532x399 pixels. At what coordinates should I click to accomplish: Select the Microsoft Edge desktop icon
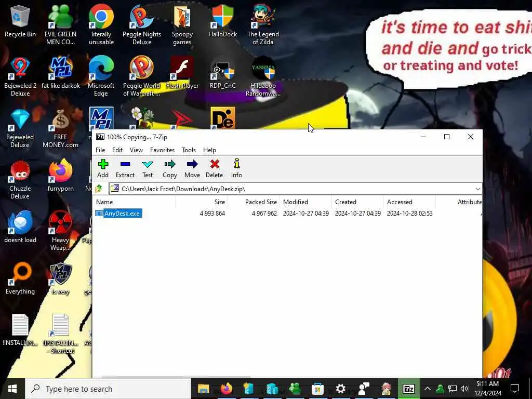click(101, 76)
